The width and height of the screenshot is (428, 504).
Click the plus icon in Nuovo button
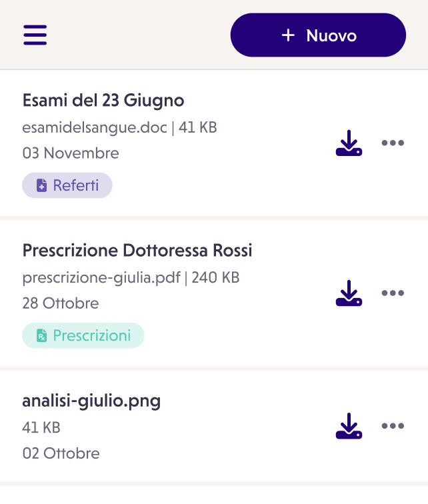(288, 35)
